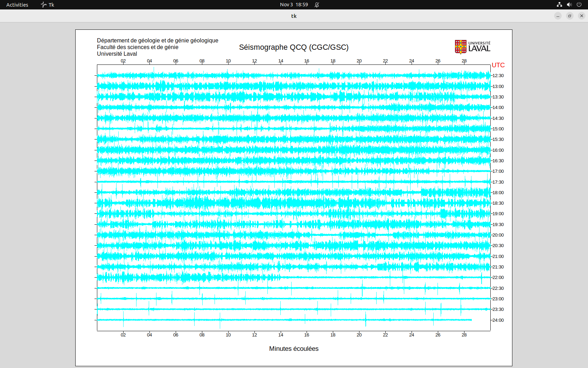Click the network status icon
The height and width of the screenshot is (368, 588).
[559, 5]
